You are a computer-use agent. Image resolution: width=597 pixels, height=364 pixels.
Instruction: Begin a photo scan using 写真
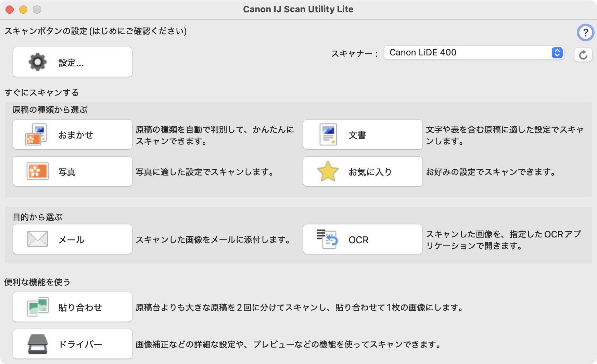(x=72, y=171)
